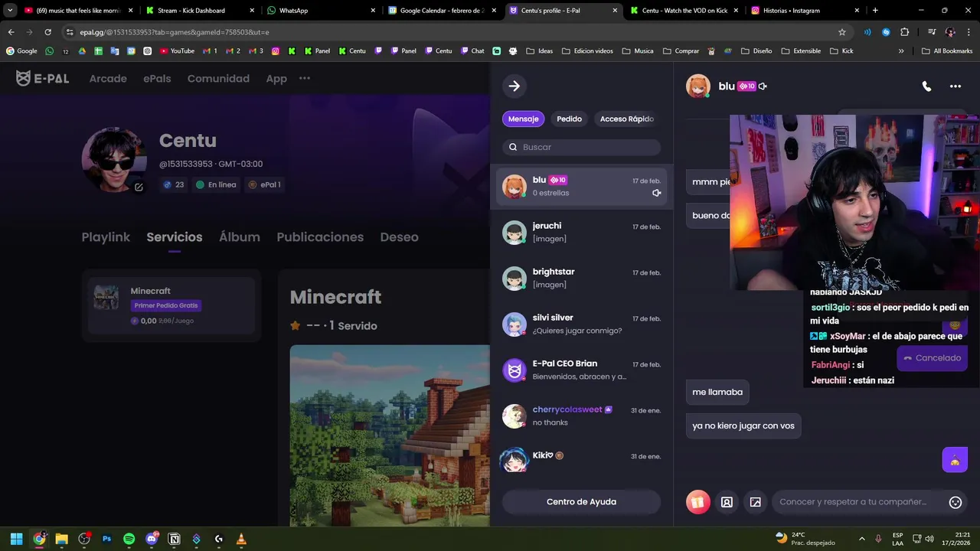Screen dimensions: 980x551
Task: Open the new tab plus button
Action: 875,11
